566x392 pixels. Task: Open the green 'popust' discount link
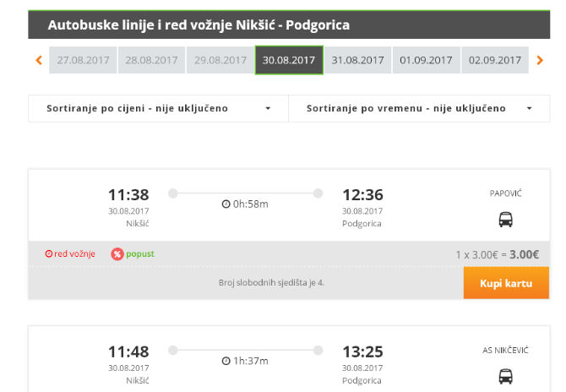point(140,254)
